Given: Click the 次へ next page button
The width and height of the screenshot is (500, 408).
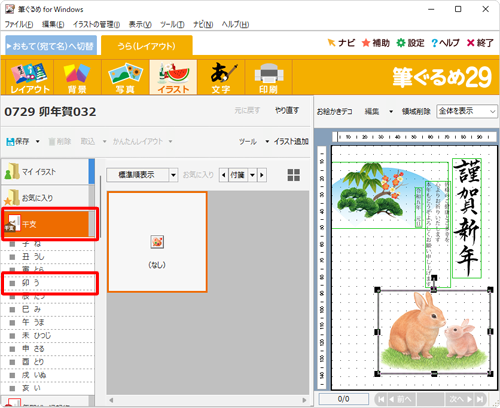Looking at the screenshot, I should pyautogui.click(x=460, y=399).
